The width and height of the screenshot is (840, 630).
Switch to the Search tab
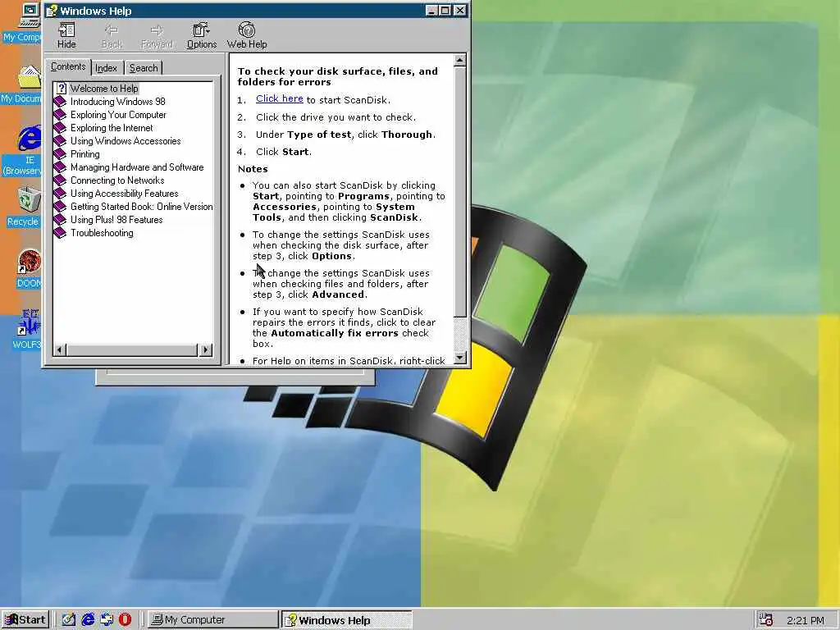[x=144, y=68]
